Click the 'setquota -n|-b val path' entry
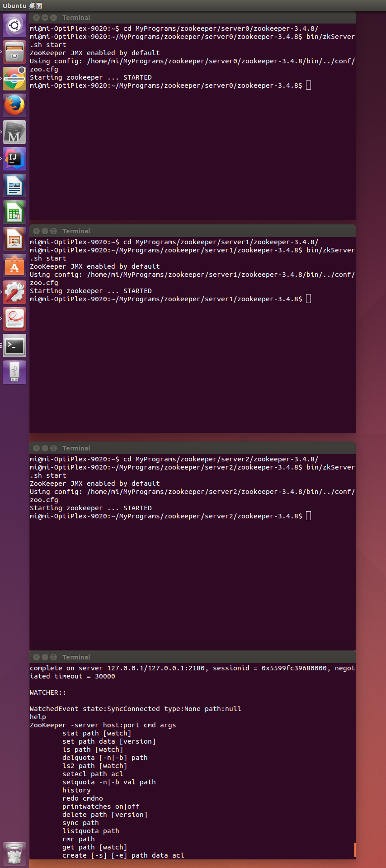386x868 pixels. [109, 782]
